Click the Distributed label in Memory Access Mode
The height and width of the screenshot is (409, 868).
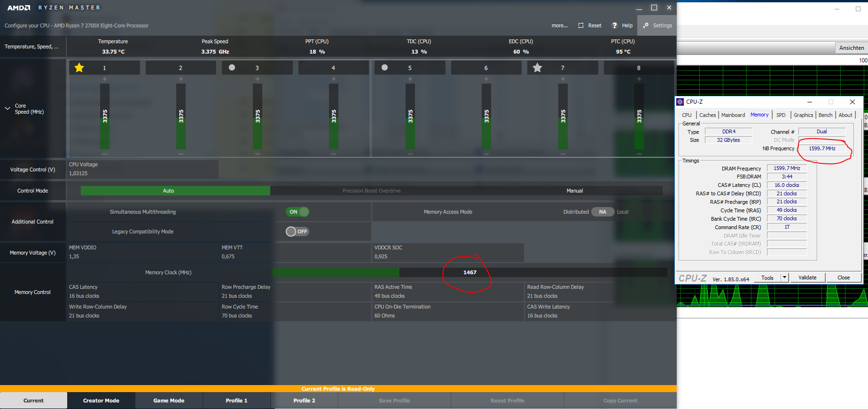click(x=576, y=212)
